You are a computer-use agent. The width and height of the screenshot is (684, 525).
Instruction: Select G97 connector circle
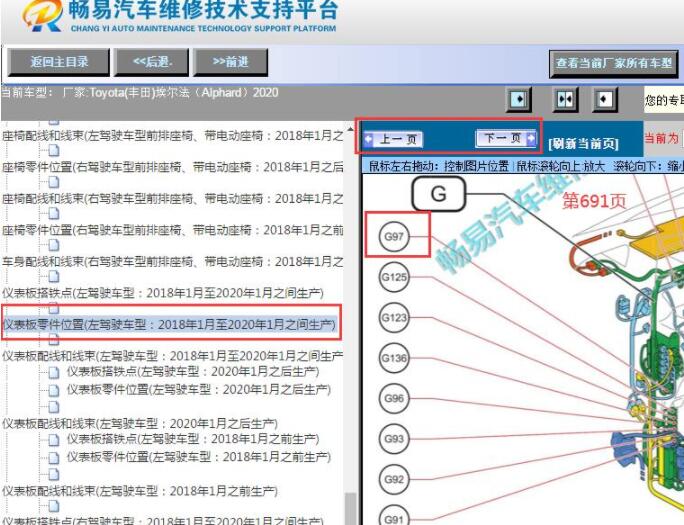(x=394, y=236)
